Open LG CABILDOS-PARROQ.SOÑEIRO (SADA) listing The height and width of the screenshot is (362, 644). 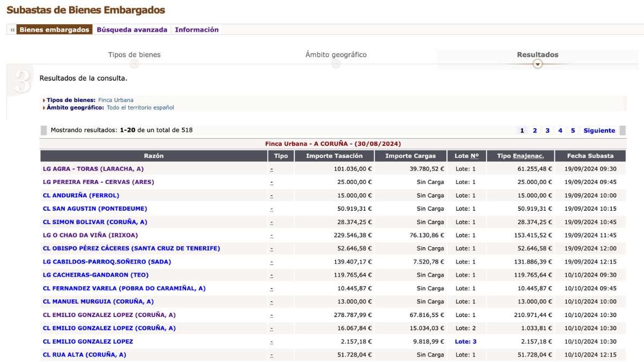107,262
